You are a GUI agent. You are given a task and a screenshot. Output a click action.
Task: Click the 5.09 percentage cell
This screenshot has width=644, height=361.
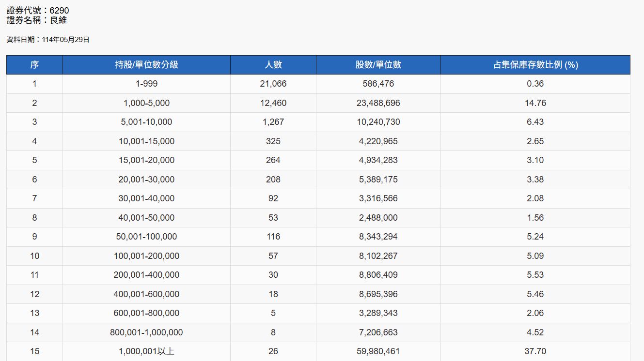535,256
